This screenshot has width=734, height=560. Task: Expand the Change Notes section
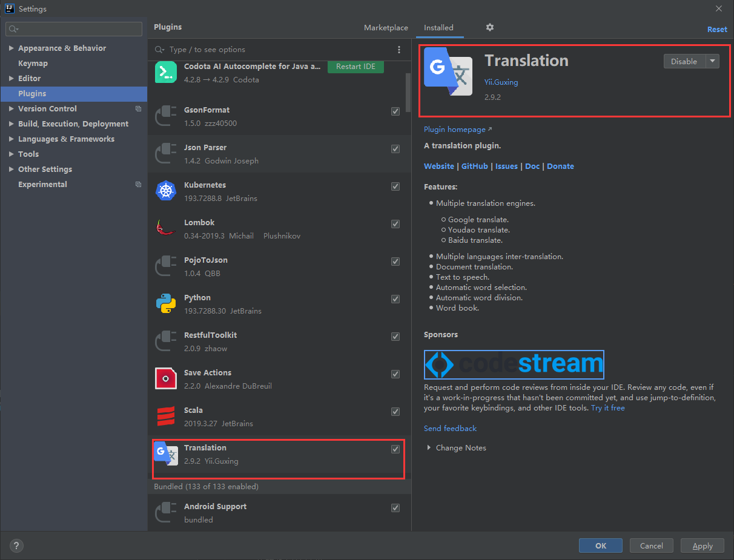coord(429,448)
